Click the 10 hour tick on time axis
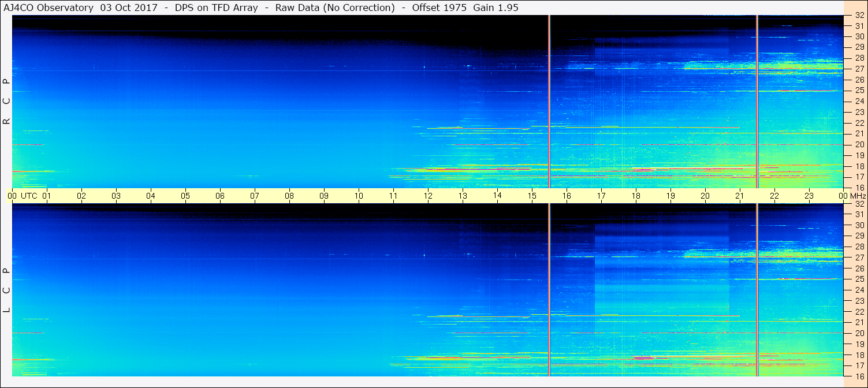Image resolution: width=868 pixels, height=388 pixels. tap(359, 196)
